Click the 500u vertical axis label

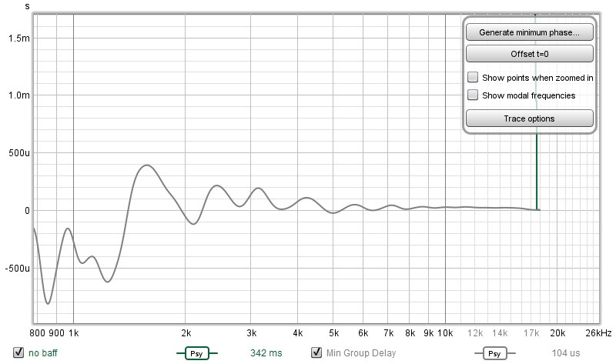(18, 152)
